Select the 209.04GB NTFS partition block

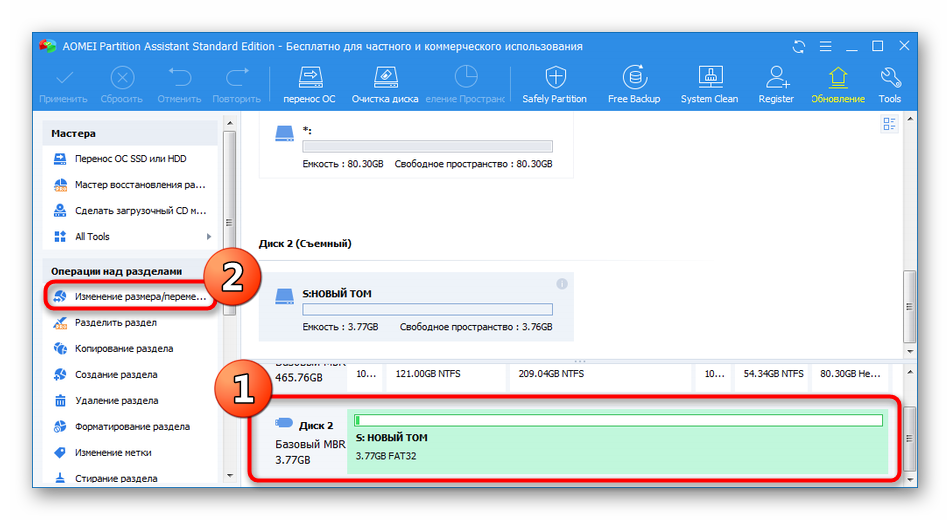tap(549, 373)
